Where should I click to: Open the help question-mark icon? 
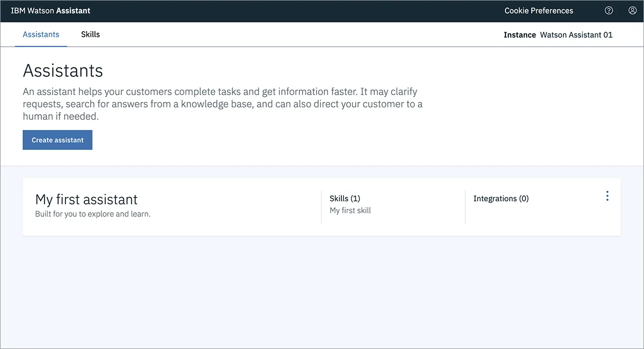tap(609, 11)
